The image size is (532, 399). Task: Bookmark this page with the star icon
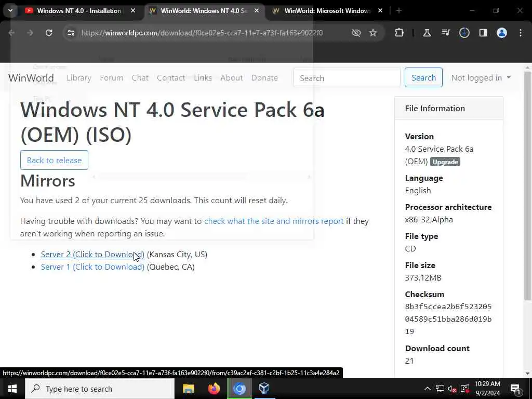pos(373,33)
